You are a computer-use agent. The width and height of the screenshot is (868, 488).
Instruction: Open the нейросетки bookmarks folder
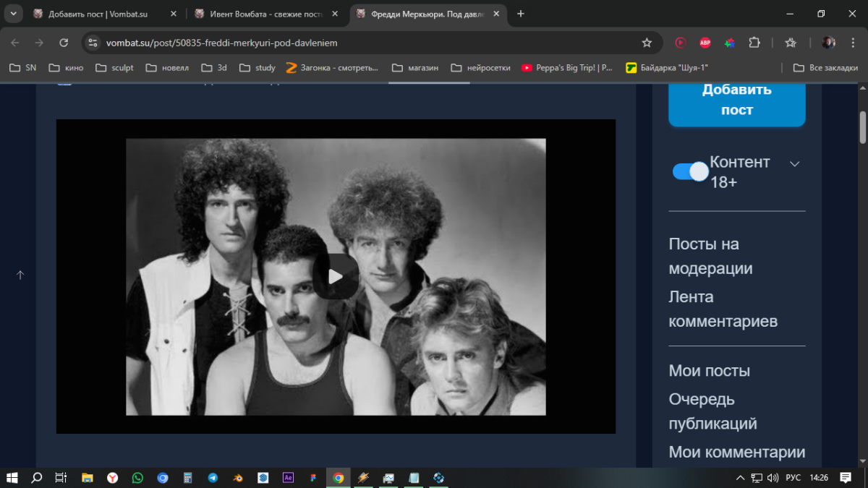pos(480,67)
